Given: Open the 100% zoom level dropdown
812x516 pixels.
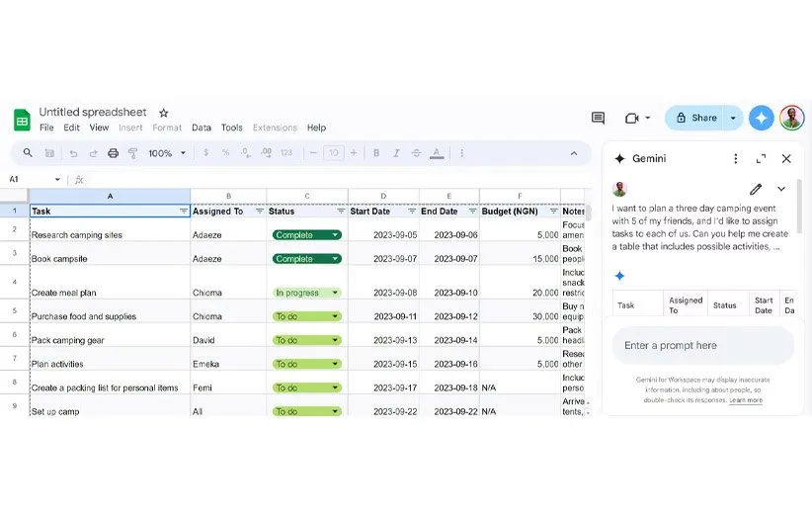Looking at the screenshot, I should click(165, 153).
